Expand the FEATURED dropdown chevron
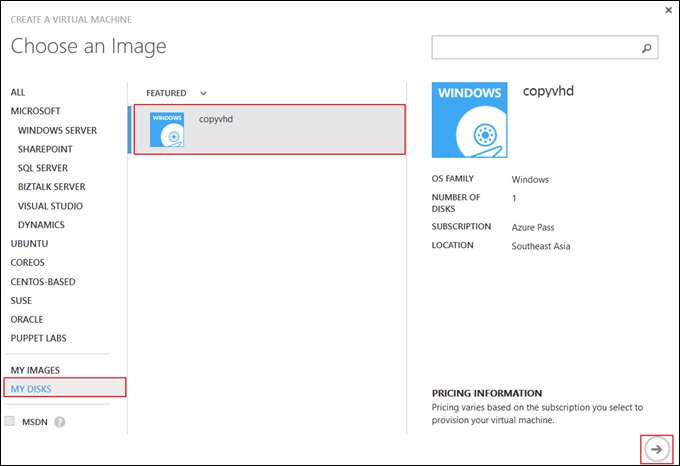The height and width of the screenshot is (466, 680). coord(203,93)
